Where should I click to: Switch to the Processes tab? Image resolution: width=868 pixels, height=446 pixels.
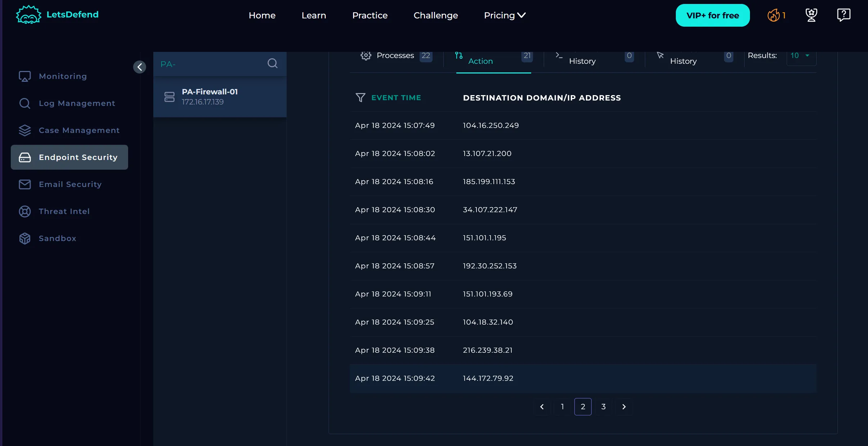395,56
